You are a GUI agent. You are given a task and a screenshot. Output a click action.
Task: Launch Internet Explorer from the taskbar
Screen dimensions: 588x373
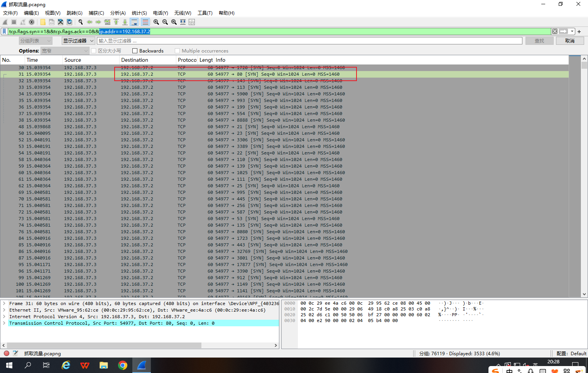point(66,365)
